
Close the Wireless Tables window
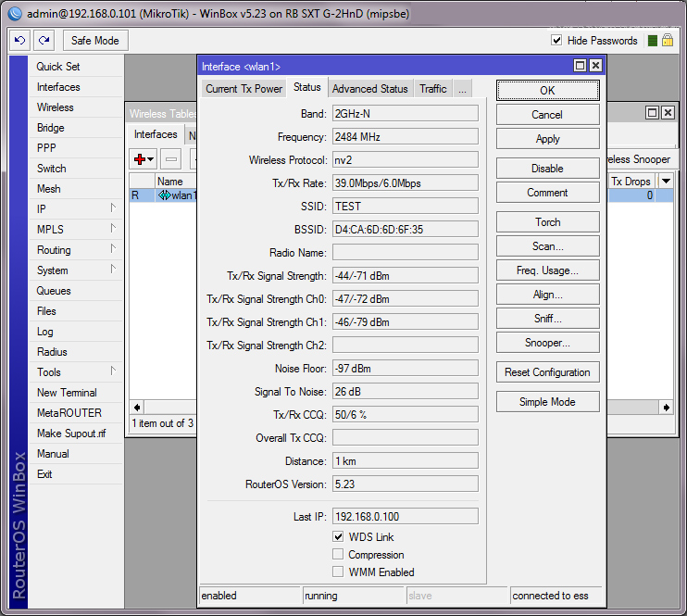[x=668, y=113]
